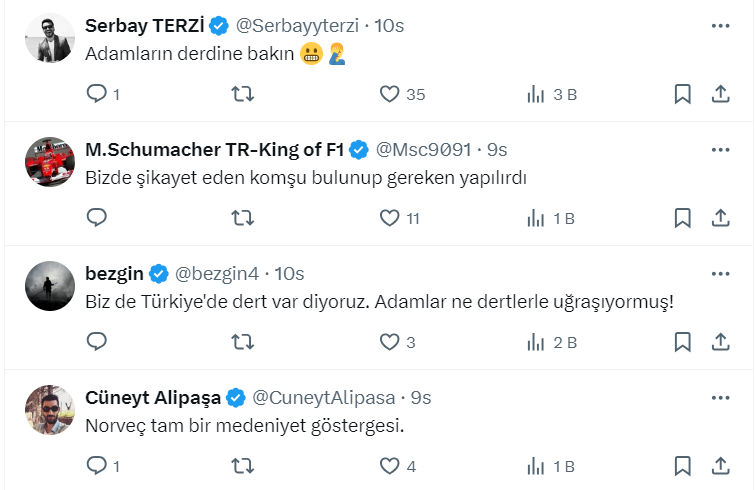Open more options for Serbay TERZİ's tweet
This screenshot has width=756, height=490.
tap(720, 25)
